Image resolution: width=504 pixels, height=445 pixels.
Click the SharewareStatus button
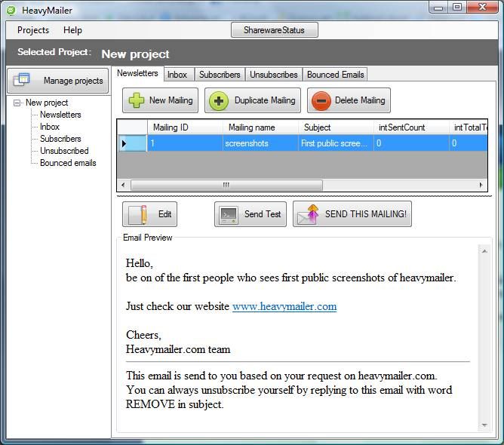pyautogui.click(x=274, y=30)
